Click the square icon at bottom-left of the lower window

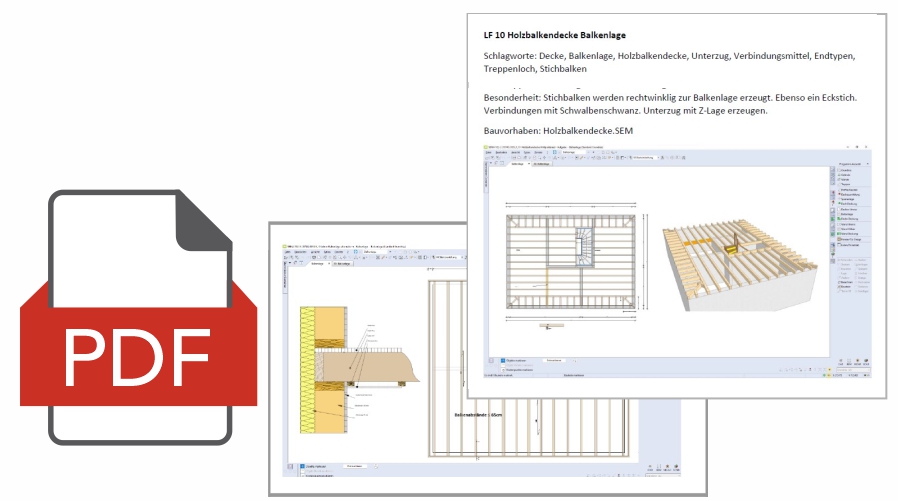(288, 468)
